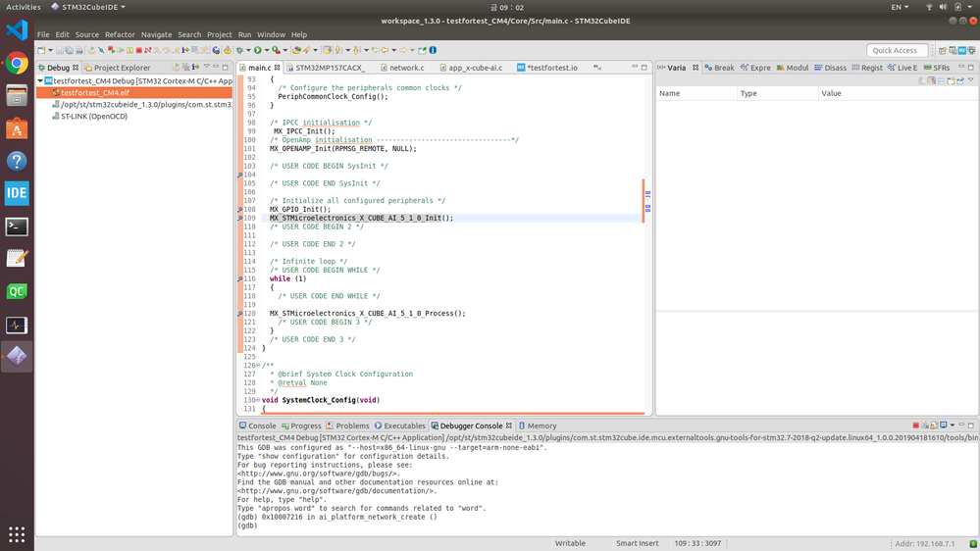The image size is (980, 551).
Task: Click the 09:02 clock in the top bar
Action: point(507,7)
